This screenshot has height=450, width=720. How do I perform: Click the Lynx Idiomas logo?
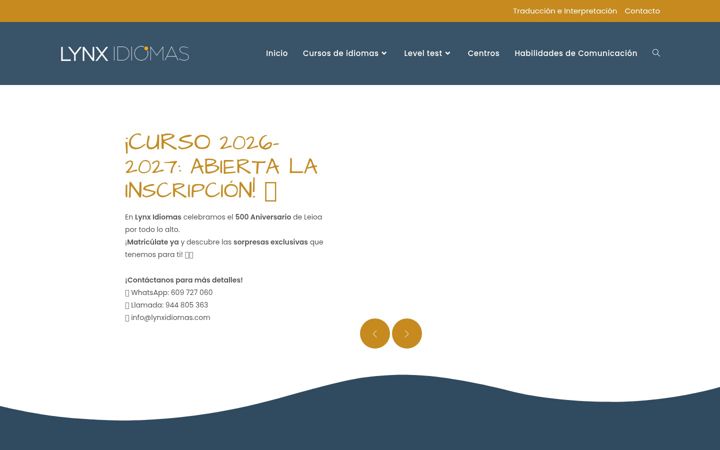pos(125,54)
